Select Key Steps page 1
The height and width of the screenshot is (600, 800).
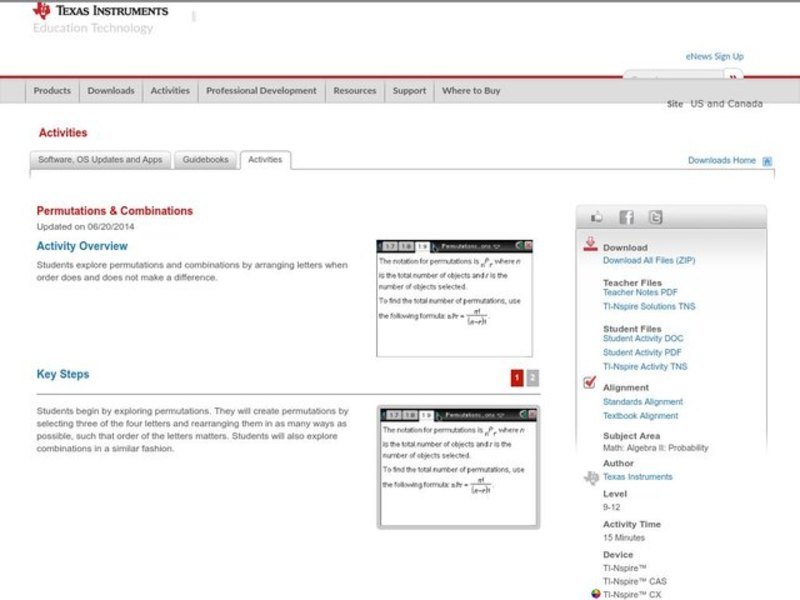click(x=517, y=378)
